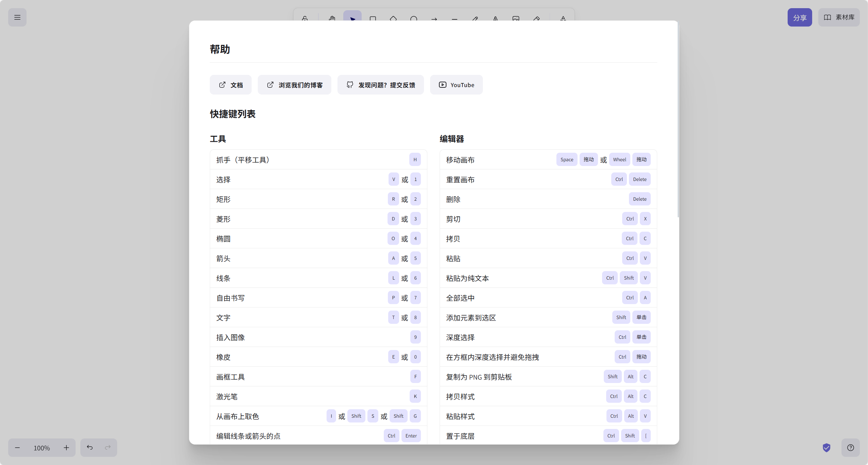The image size is (868, 465).
Task: Undo the last action
Action: click(x=90, y=448)
